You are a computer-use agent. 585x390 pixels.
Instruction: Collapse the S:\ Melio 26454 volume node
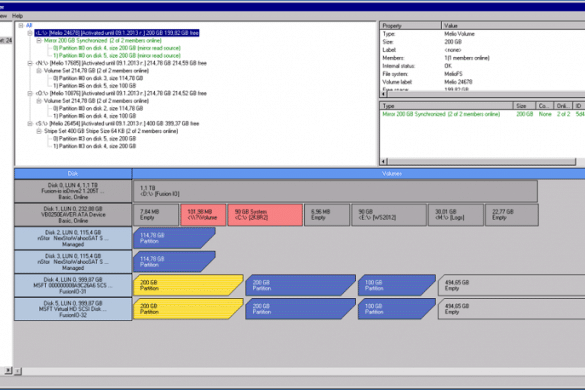point(30,124)
